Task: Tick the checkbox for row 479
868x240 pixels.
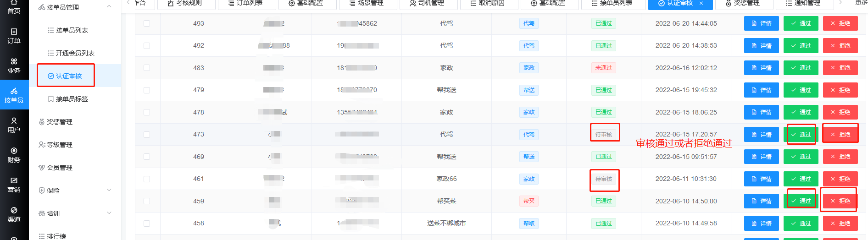Action: pos(147,90)
